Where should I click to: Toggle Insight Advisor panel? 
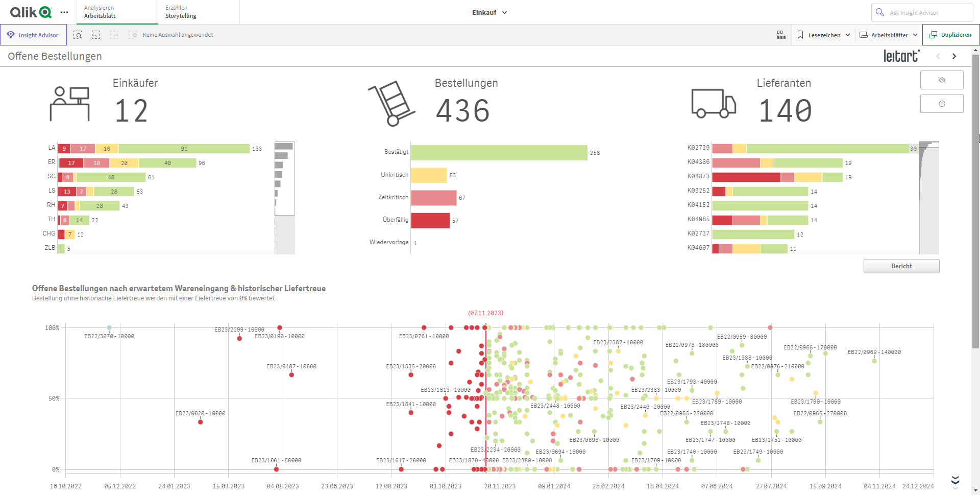pos(33,35)
